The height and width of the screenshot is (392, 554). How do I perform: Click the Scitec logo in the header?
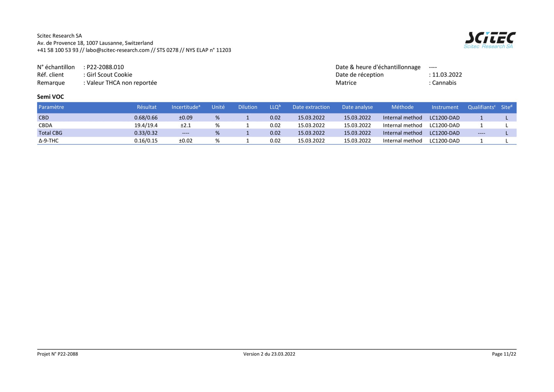[490, 40]
